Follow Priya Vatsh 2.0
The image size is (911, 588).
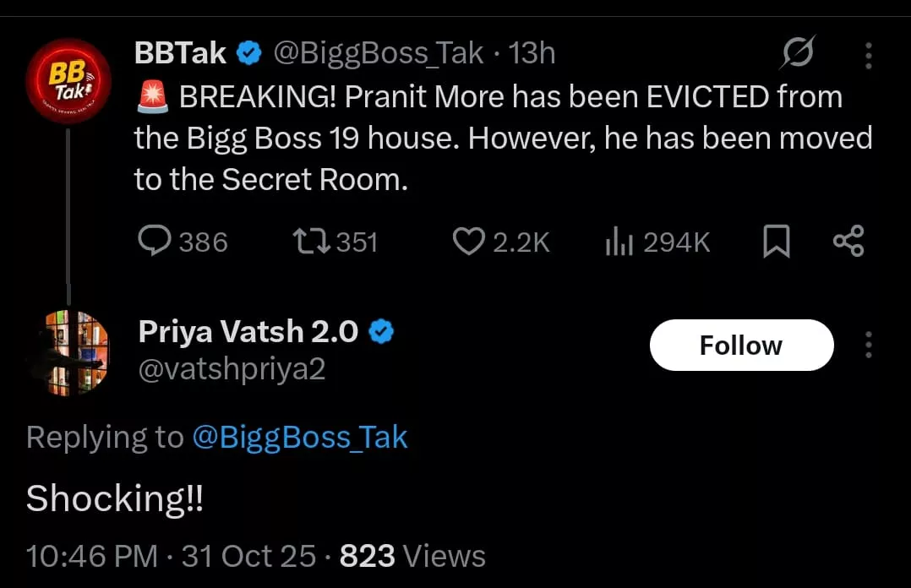click(741, 345)
